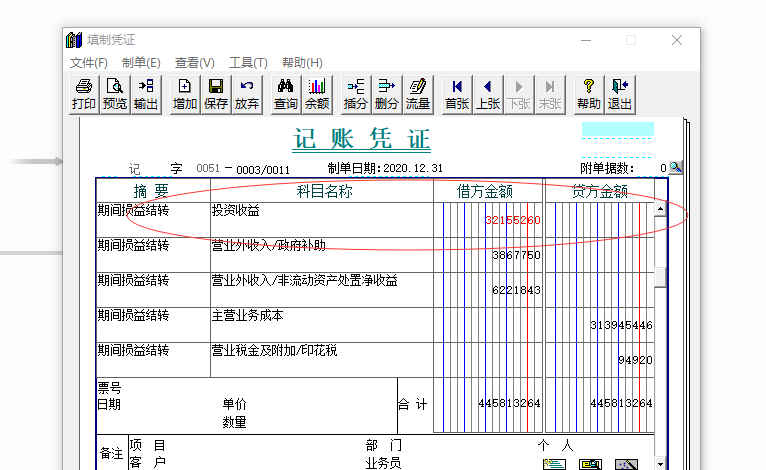Open the 文件(F) menu
The width and height of the screenshot is (766, 470).
coord(88,63)
